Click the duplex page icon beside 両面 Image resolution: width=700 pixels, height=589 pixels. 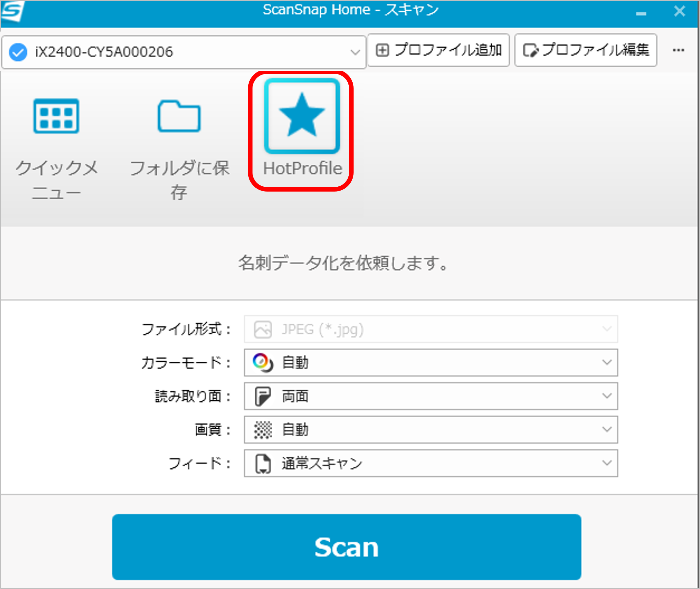click(x=263, y=396)
